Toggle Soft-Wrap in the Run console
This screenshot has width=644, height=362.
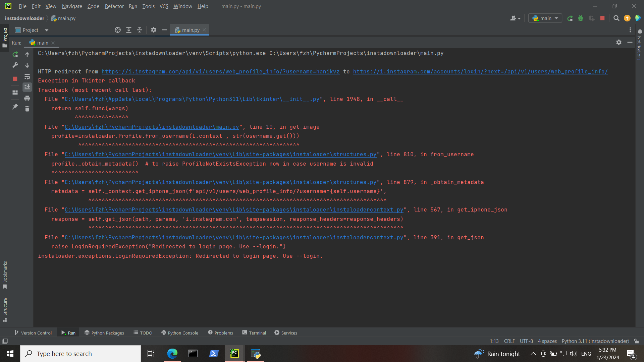tap(27, 77)
